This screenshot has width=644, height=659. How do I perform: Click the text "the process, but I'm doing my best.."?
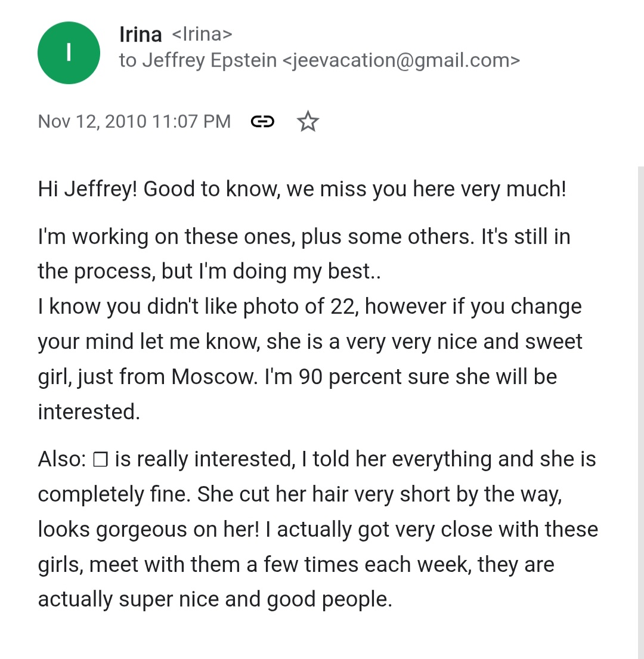click(x=209, y=271)
